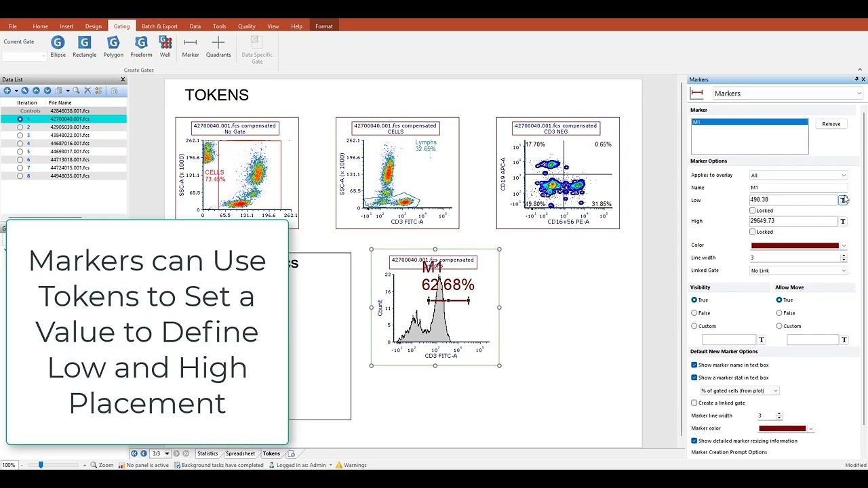Click the marker Name input field
Screen dimensions: 868x488
click(797, 188)
